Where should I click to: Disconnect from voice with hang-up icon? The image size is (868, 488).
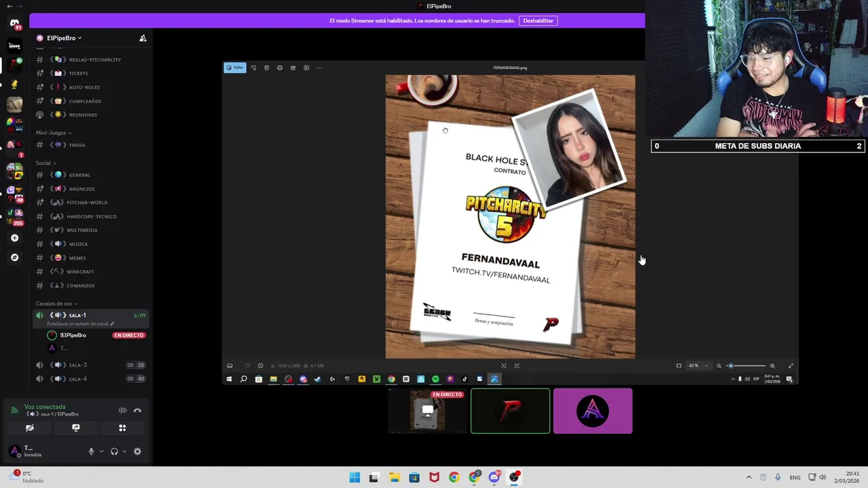click(x=137, y=410)
